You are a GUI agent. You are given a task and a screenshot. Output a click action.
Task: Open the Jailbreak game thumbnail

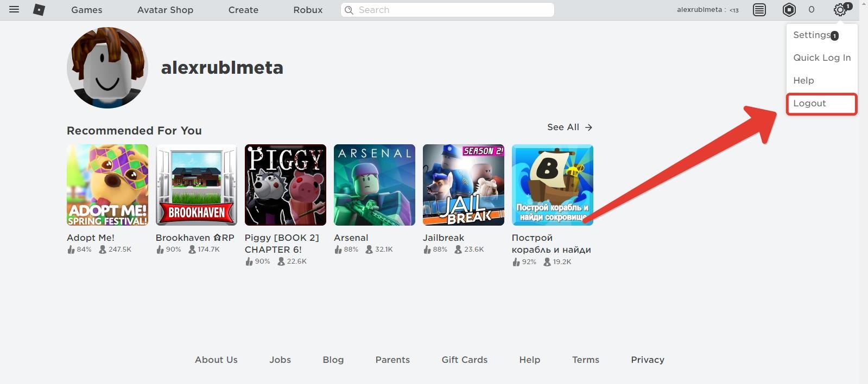463,185
